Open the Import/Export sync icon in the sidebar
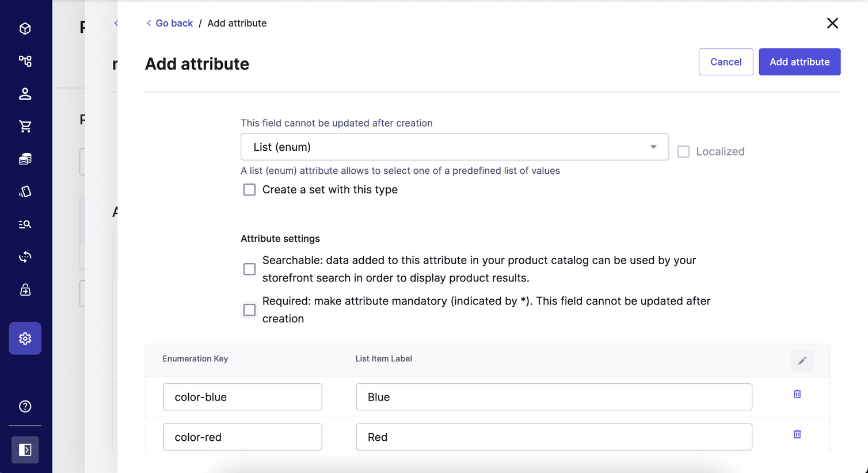 click(x=25, y=257)
